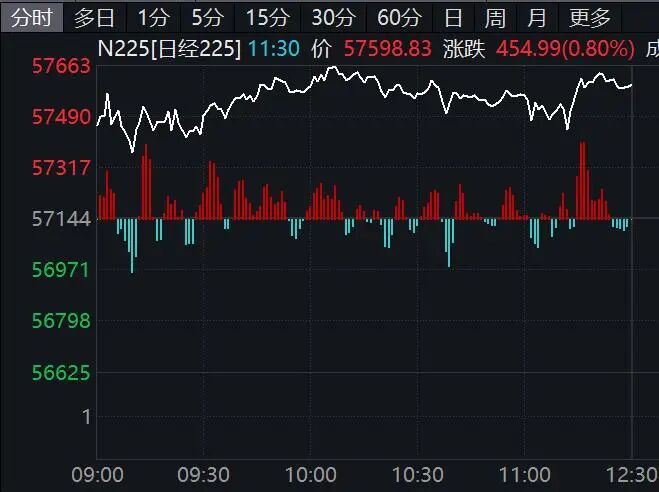Switch chart to 1分 interval
659x492 pixels.
coord(154,17)
